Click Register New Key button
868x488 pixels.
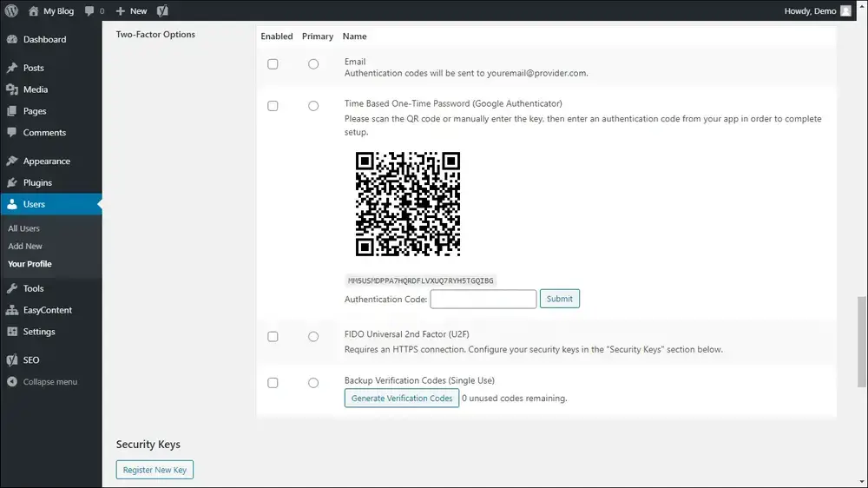point(155,470)
